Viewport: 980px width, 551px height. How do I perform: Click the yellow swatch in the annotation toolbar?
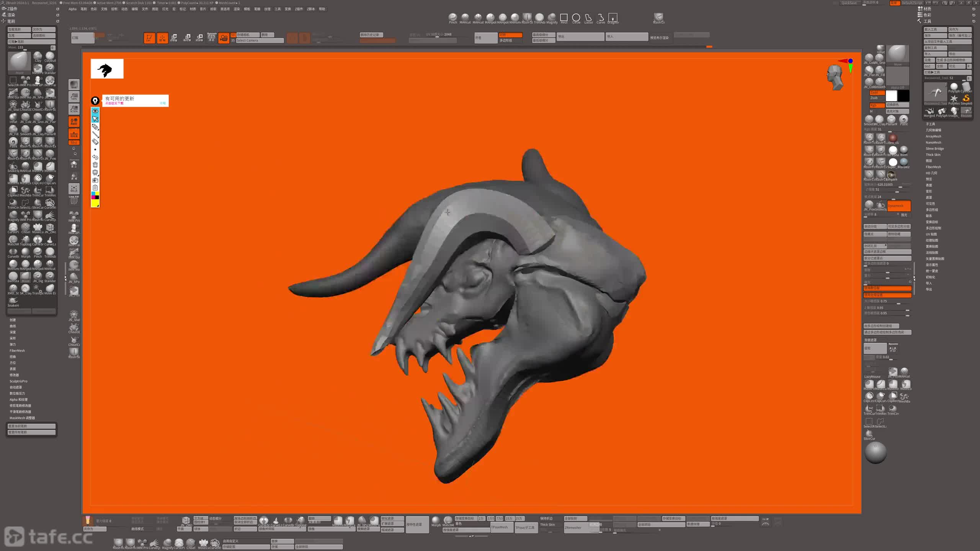click(x=95, y=204)
